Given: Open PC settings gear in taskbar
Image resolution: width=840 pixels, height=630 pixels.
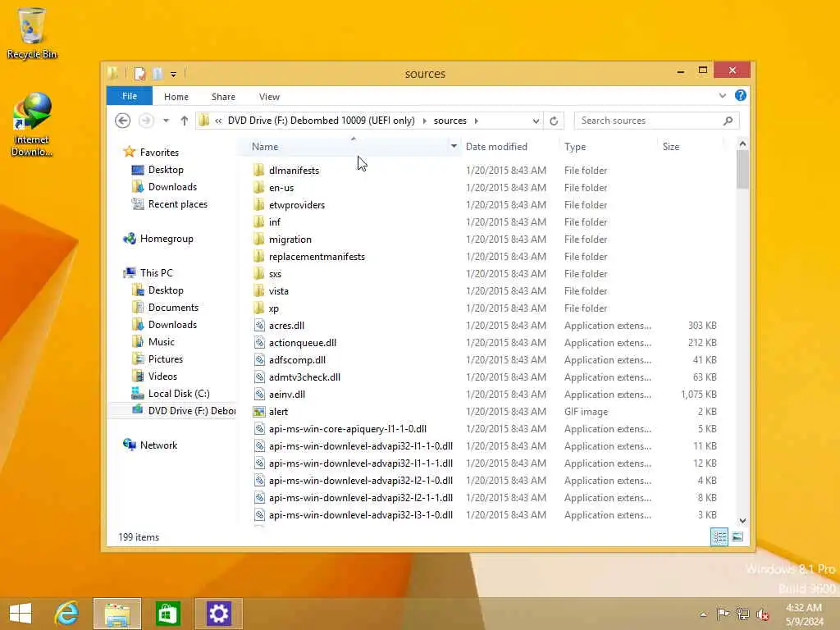Looking at the screenshot, I should pyautogui.click(x=218, y=614).
